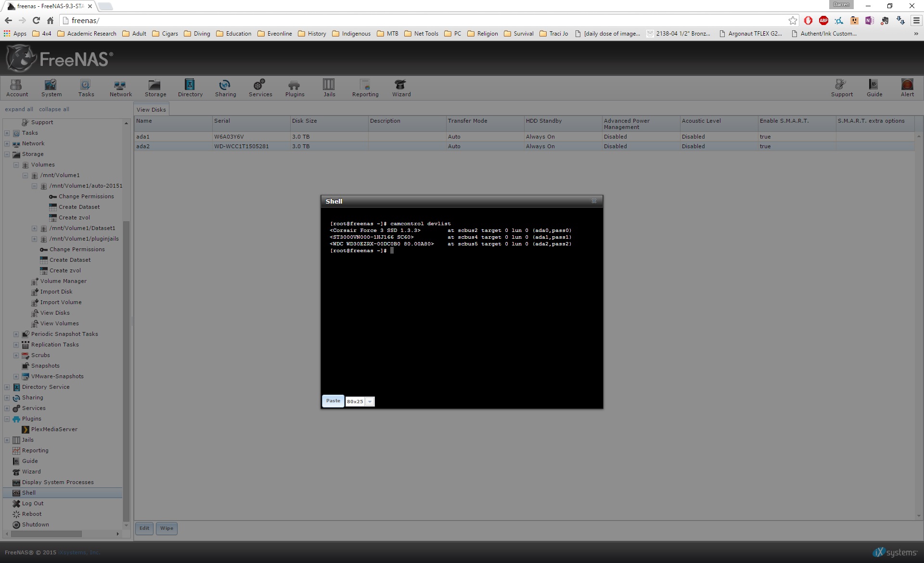Bookmark page with the star icon
Screen dimensions: 924x563
[x=793, y=20]
